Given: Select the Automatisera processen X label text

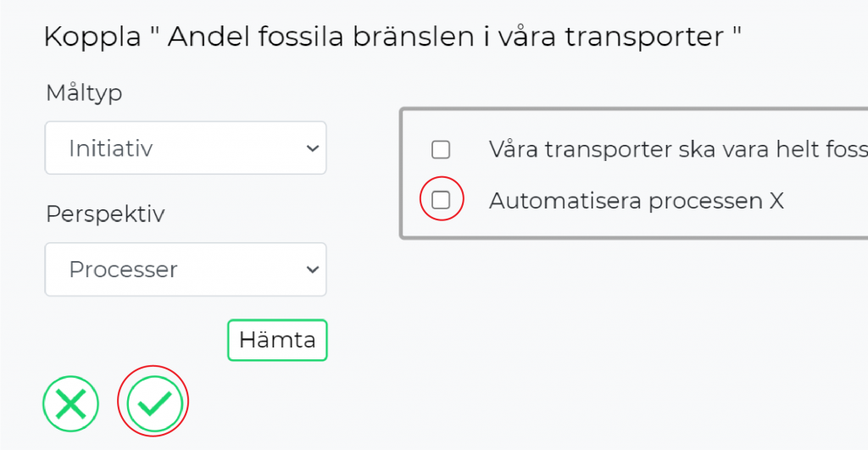Looking at the screenshot, I should (637, 200).
